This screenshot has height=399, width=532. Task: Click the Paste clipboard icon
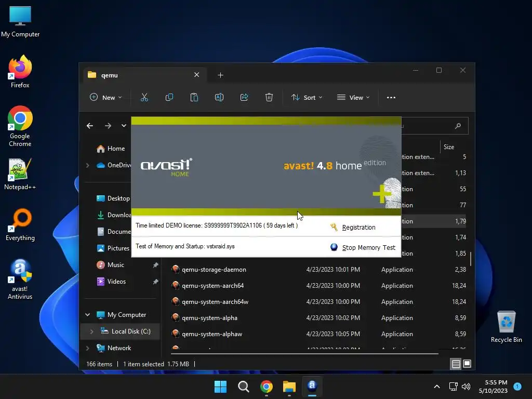click(194, 97)
